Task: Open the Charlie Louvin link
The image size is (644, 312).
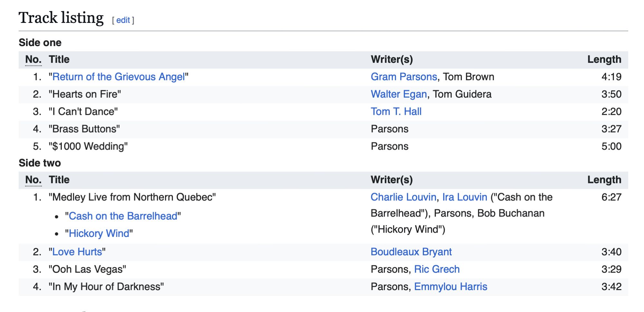Action: 403,197
